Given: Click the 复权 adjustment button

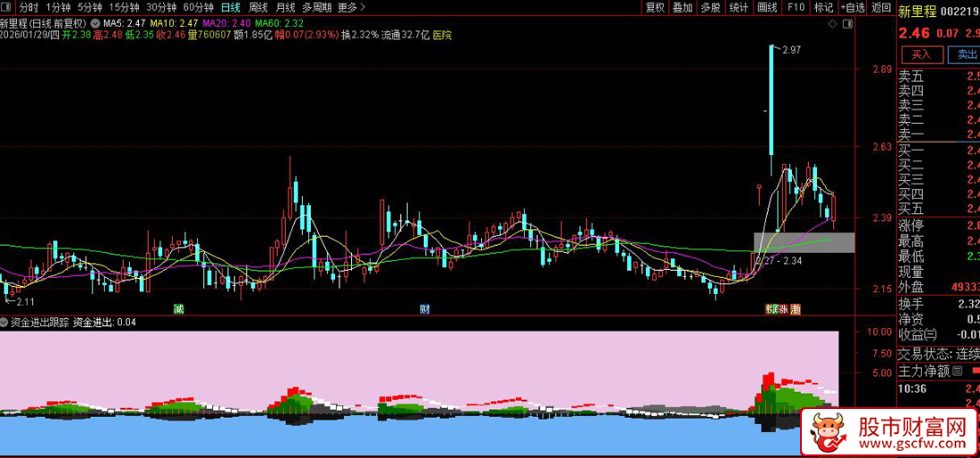Looking at the screenshot, I should point(655,7).
